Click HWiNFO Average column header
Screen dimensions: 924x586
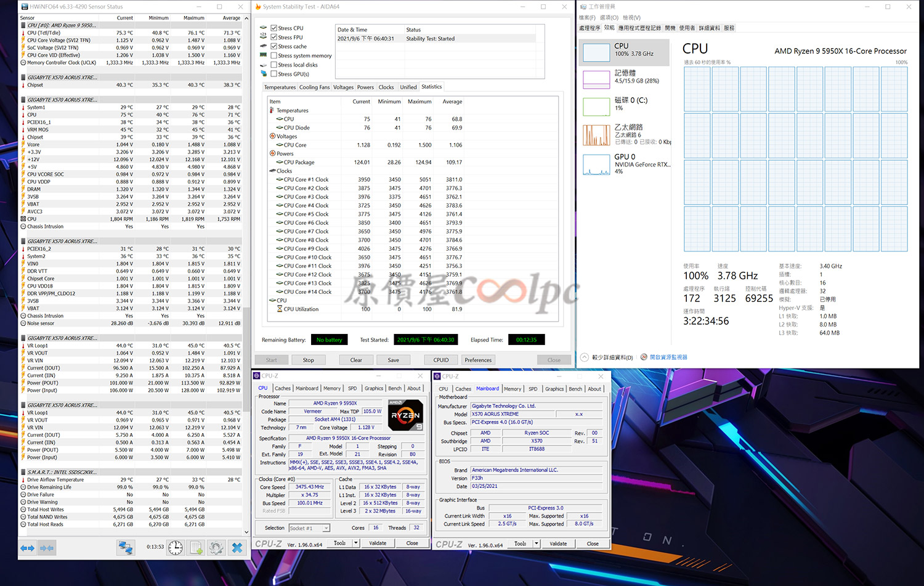pos(231,18)
